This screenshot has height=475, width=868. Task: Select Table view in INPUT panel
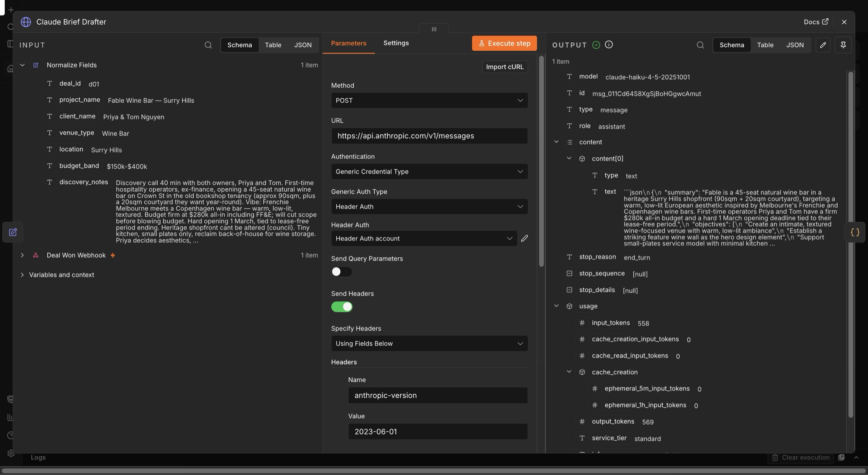pyautogui.click(x=273, y=45)
